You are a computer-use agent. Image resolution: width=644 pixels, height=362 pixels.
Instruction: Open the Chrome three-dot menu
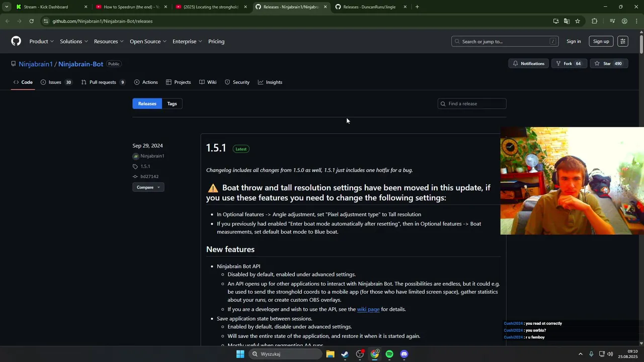click(x=636, y=21)
